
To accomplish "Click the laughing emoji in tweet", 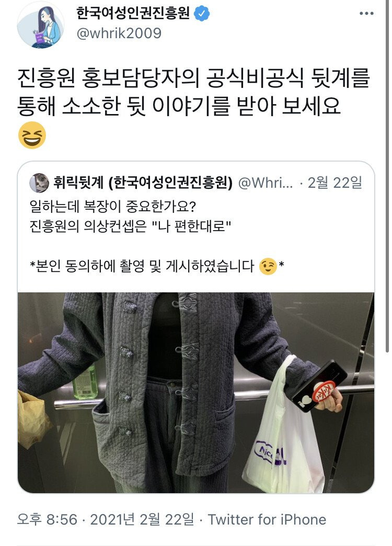I will point(32,135).
